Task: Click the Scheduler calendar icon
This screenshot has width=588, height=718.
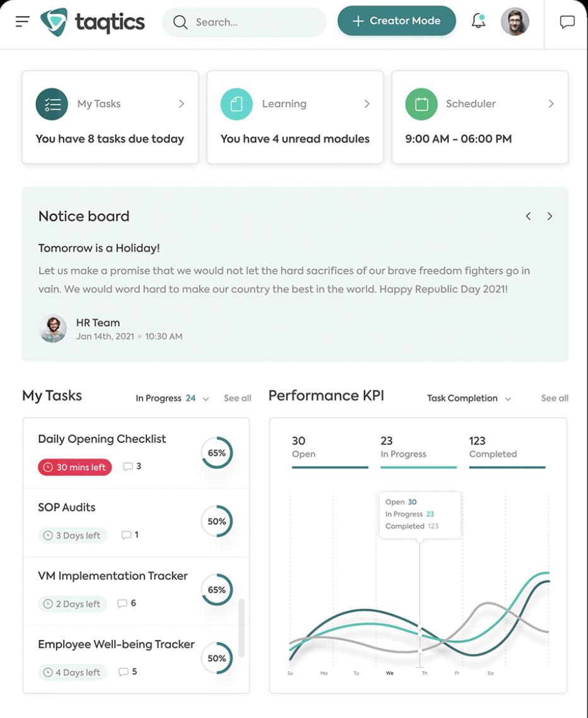Action: tap(421, 104)
